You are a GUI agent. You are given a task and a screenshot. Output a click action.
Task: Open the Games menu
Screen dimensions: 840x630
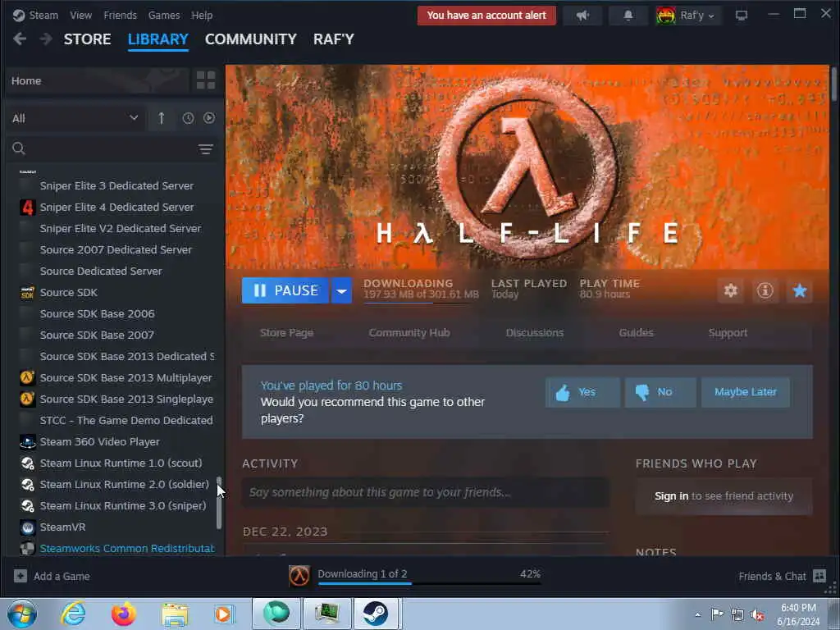pyautogui.click(x=164, y=15)
